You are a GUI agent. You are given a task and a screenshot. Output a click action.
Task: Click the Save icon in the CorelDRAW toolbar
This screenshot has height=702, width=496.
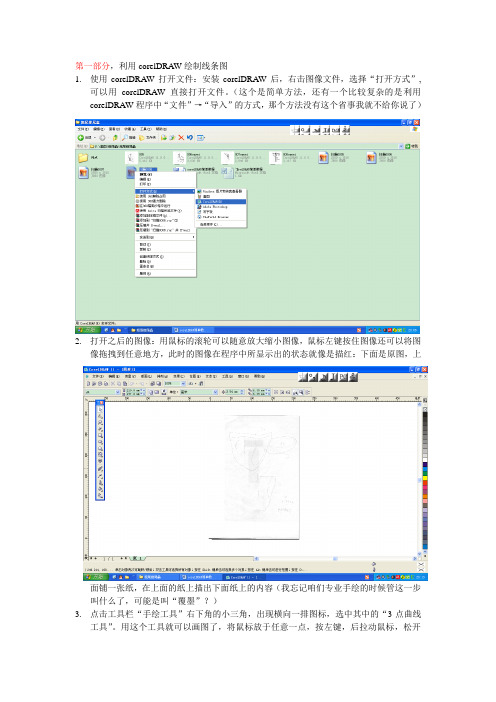point(101,384)
